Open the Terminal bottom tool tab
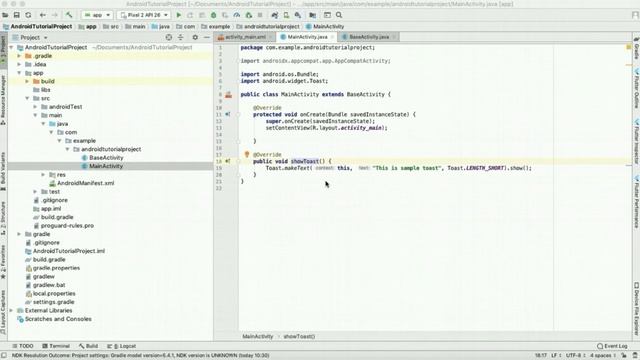The image size is (640, 360). click(x=56, y=346)
